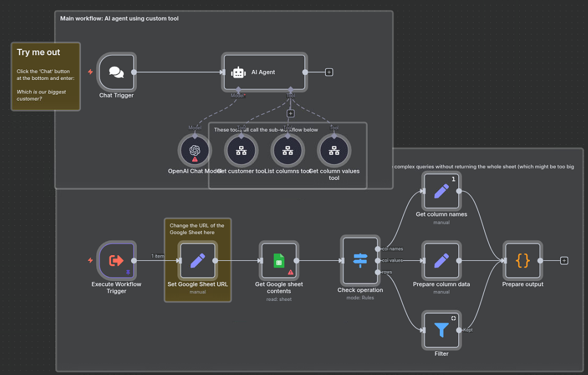This screenshot has width=588, height=375.
Task: Select the Check operation Switch node
Action: 360,261
